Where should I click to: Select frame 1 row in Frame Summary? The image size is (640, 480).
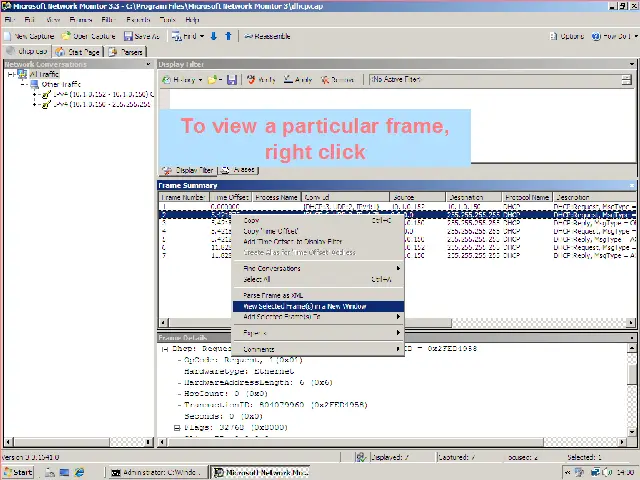coord(396,207)
